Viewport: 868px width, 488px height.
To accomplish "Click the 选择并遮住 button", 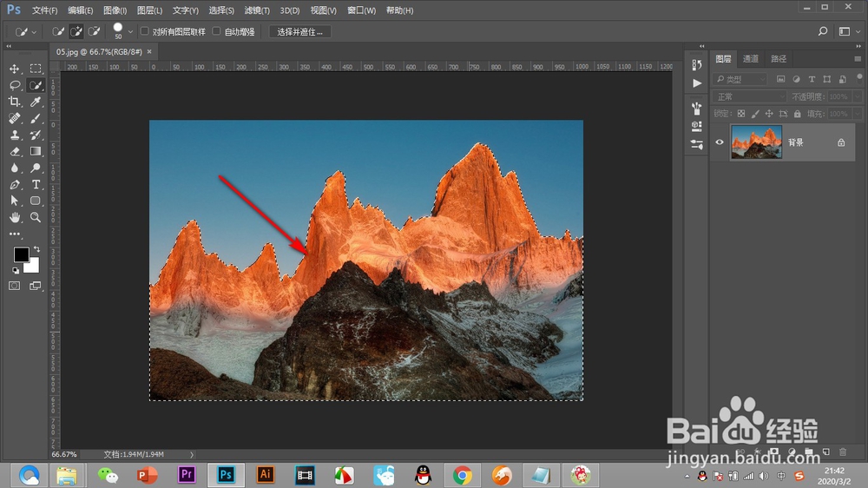I will tap(299, 32).
